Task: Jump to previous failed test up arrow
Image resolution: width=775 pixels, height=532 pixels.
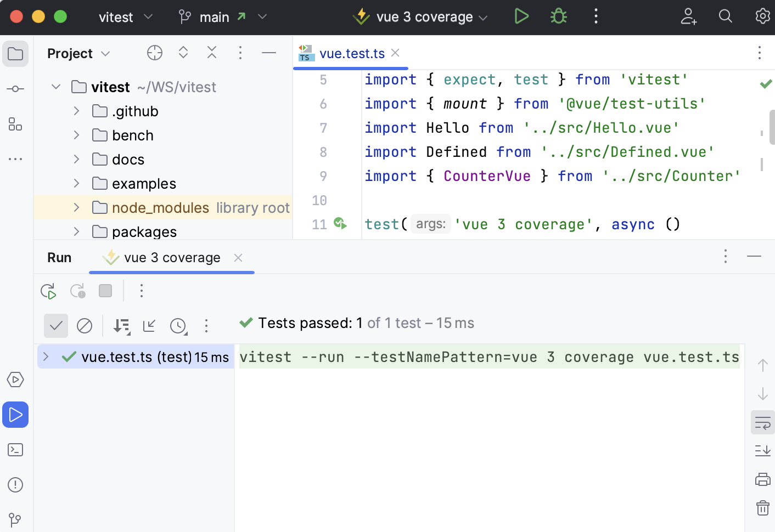Action: click(763, 365)
